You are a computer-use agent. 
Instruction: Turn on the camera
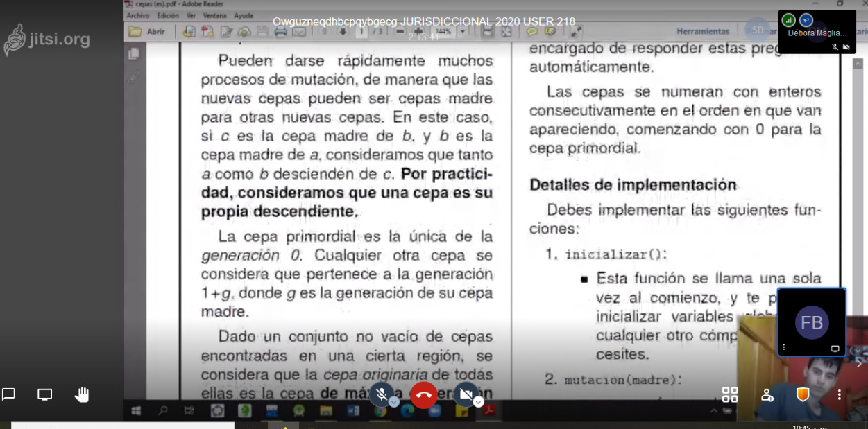click(466, 394)
